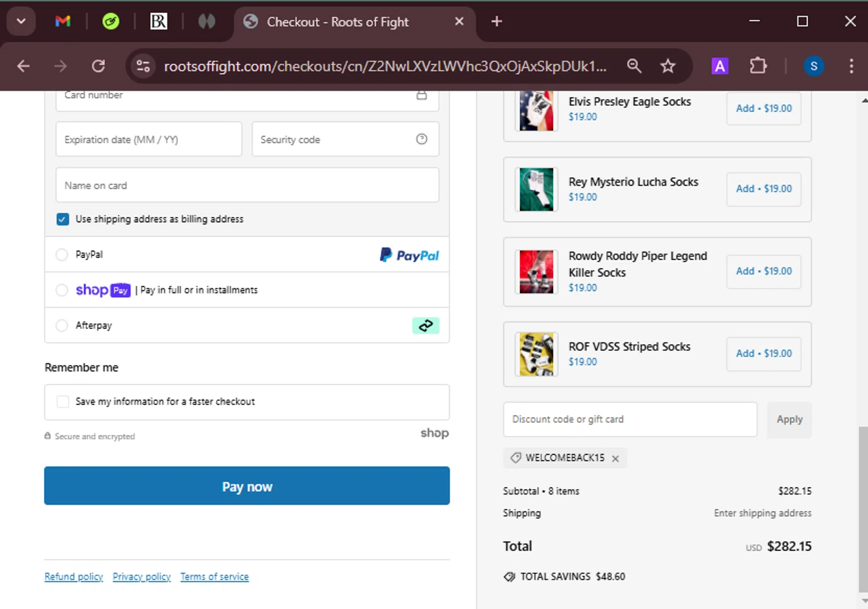Image resolution: width=868 pixels, height=609 pixels.
Task: Select the Checkout - Roots of Fight tab
Action: (354, 22)
